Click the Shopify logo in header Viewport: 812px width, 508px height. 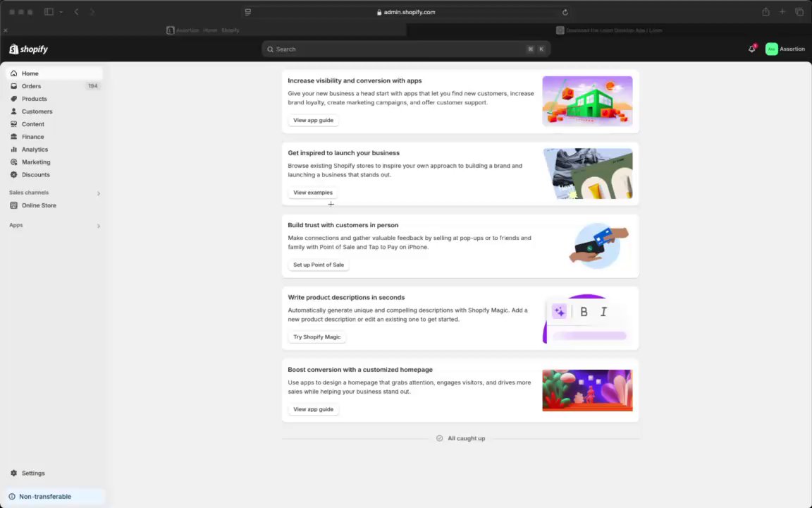point(28,49)
